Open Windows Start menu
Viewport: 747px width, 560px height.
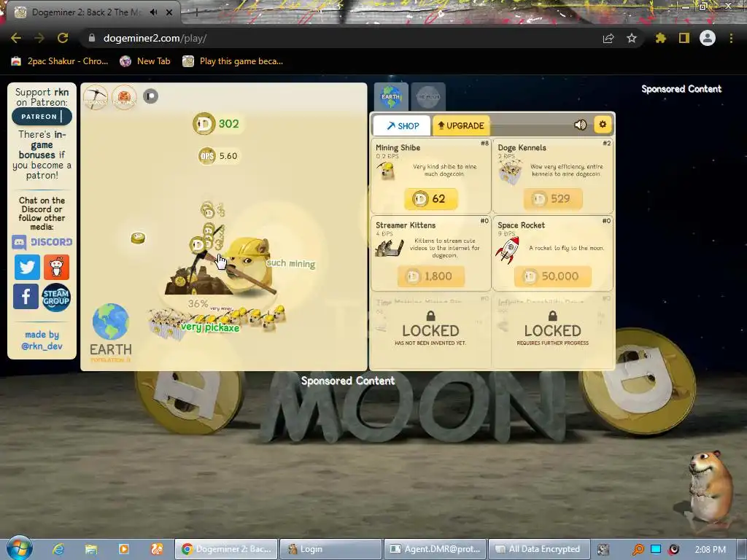[x=19, y=548]
